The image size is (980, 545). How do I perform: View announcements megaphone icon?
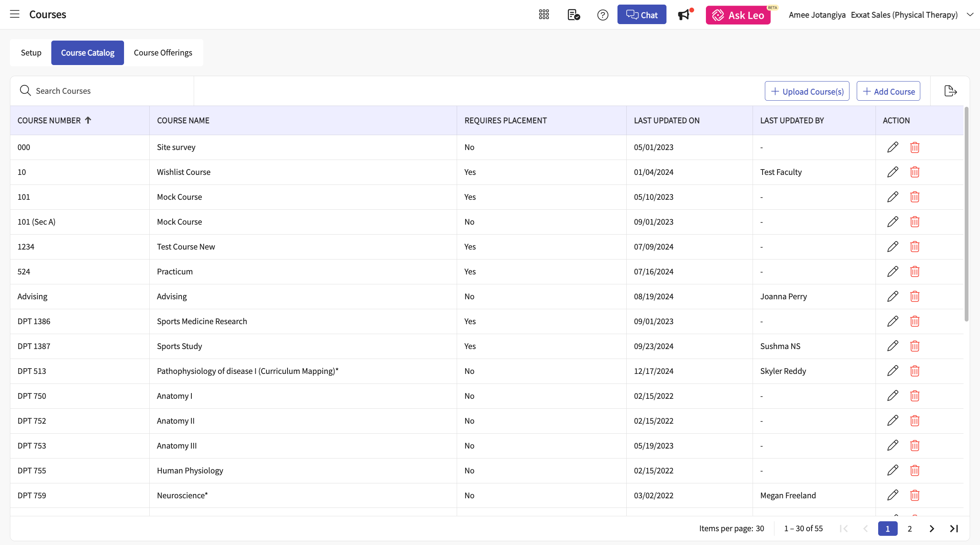[x=684, y=15]
